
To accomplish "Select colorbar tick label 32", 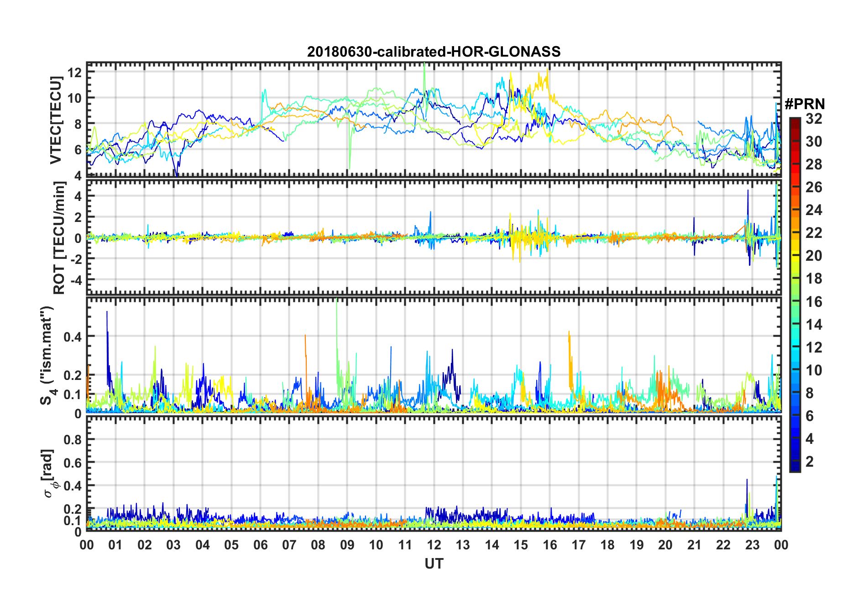I will click(x=814, y=119).
